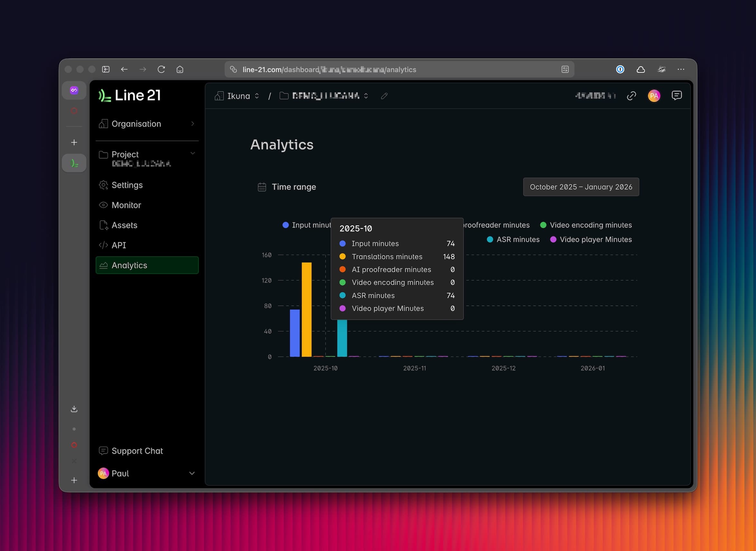Open Support Chat link

tap(137, 451)
